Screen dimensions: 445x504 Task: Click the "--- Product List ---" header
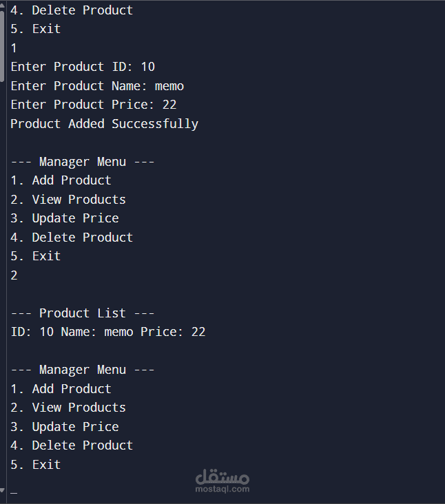83,313
